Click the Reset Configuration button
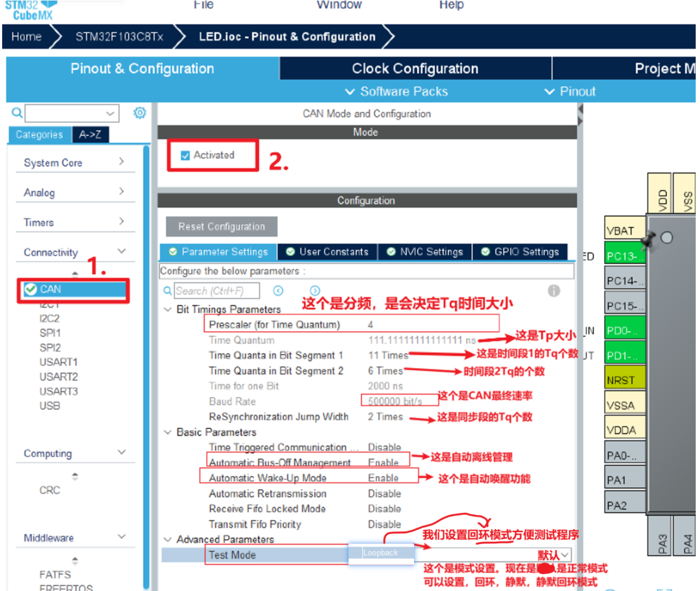Screen dimensions: 700x591 [x=221, y=227]
